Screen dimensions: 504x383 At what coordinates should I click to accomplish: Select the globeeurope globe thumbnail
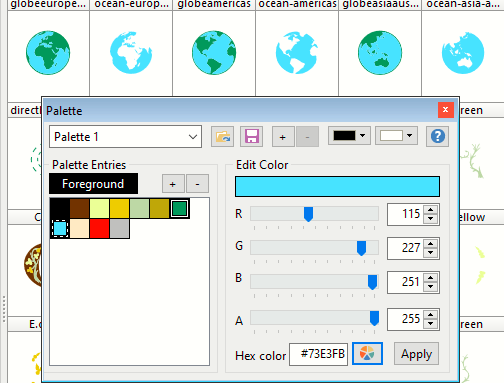click(48, 53)
